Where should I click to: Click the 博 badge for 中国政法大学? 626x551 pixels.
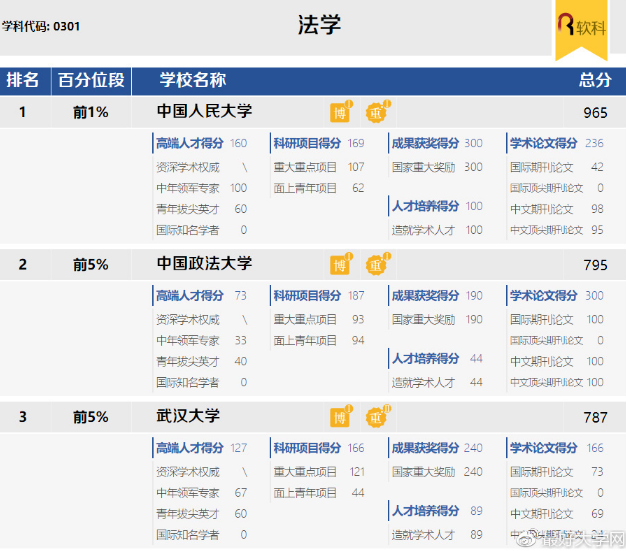coord(340,265)
